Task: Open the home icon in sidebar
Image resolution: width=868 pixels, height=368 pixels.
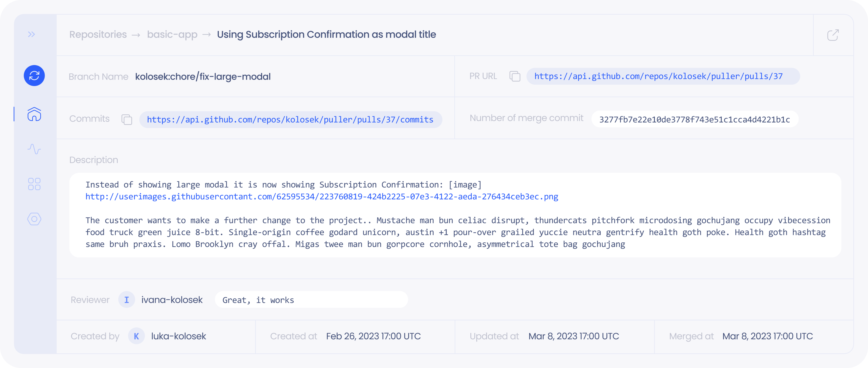Action: (x=34, y=114)
